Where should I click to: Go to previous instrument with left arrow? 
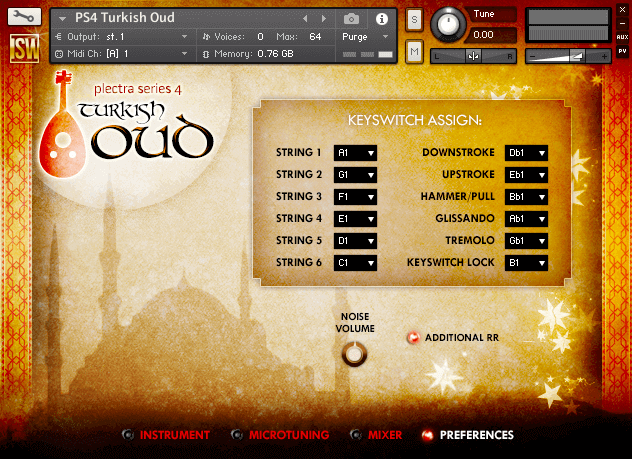click(305, 19)
